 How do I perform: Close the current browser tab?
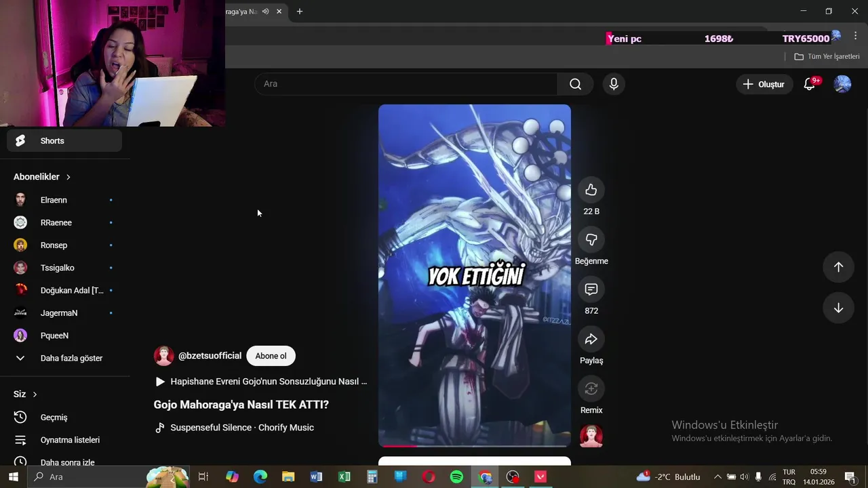click(x=279, y=12)
